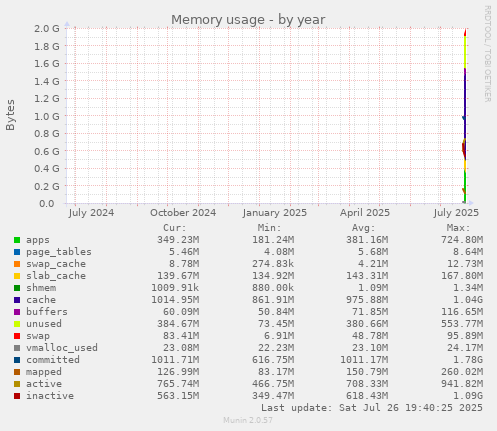Click the 'Memory usage - by year' title
This screenshot has width=497, height=431.
point(248,20)
